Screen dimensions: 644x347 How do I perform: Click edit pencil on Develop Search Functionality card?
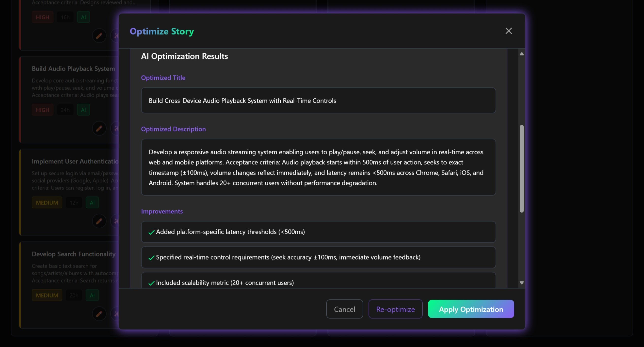tap(99, 314)
